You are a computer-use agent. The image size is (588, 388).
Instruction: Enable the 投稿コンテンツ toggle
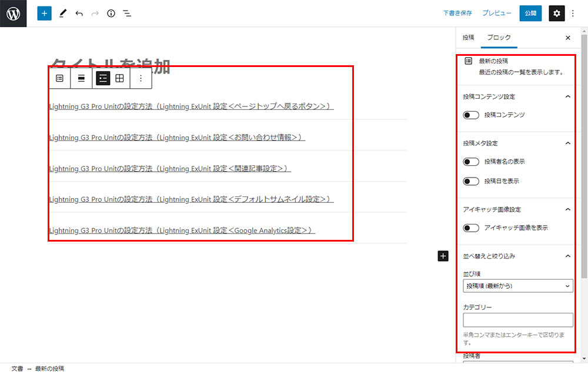(x=471, y=115)
